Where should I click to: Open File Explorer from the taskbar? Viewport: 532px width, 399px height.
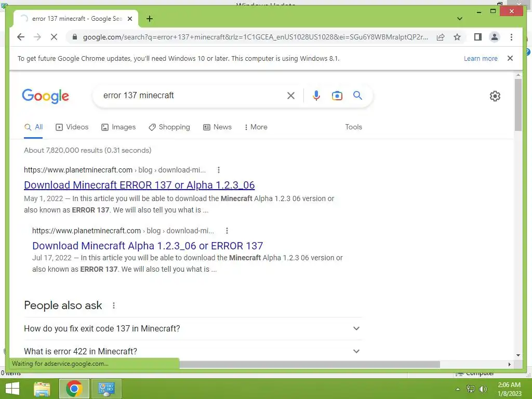tap(42, 389)
